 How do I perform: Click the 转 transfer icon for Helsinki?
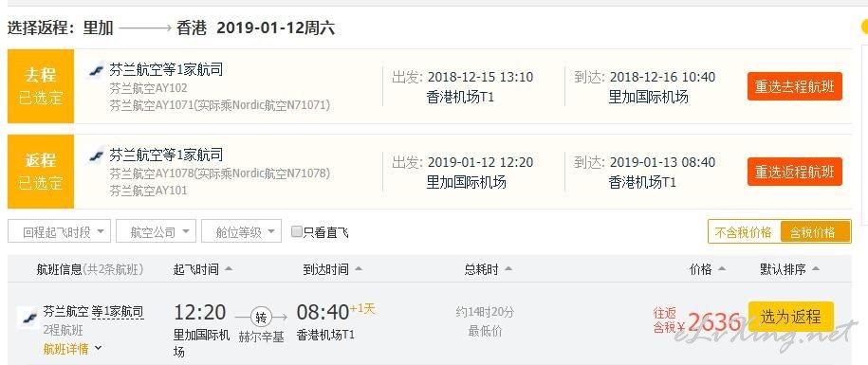(x=261, y=317)
